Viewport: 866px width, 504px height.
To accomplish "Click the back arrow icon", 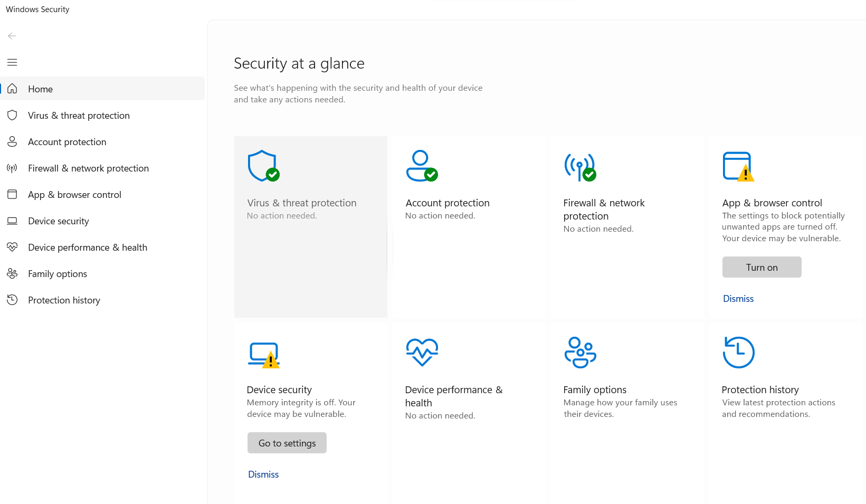I will tap(12, 36).
